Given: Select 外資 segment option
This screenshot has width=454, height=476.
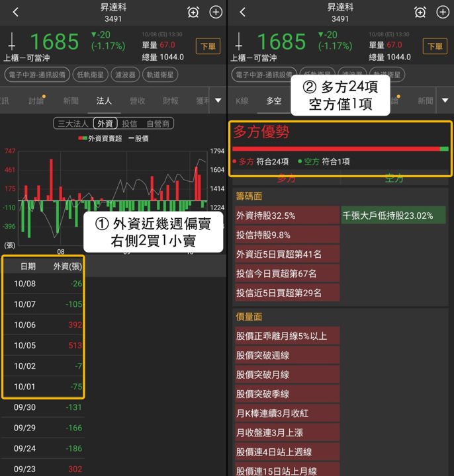Looking at the screenshot, I should 105,124.
